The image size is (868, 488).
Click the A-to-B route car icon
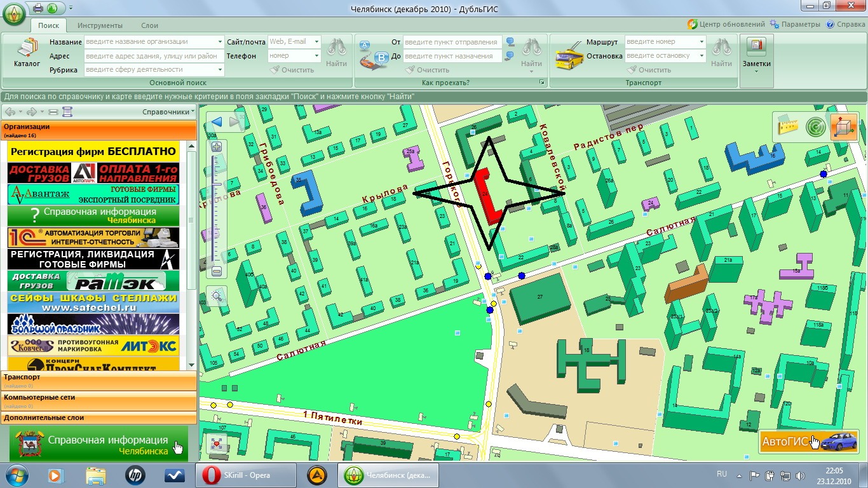373,55
